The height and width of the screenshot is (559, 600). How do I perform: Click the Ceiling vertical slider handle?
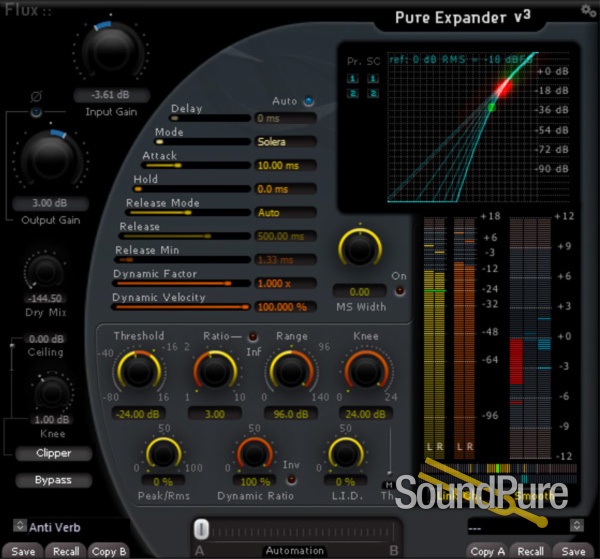12,345
